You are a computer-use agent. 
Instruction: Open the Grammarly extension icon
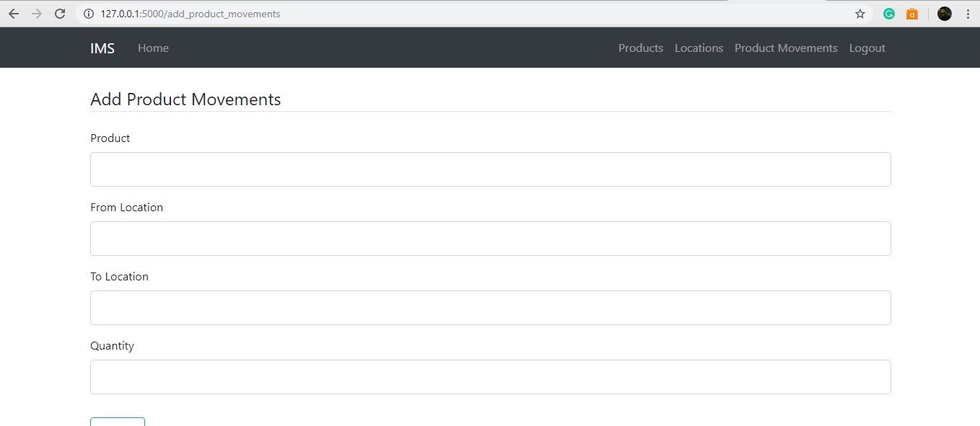pyautogui.click(x=889, y=14)
